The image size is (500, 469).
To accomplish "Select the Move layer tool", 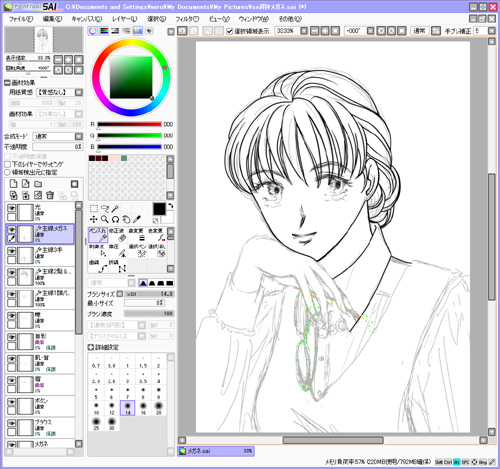I will click(x=94, y=219).
